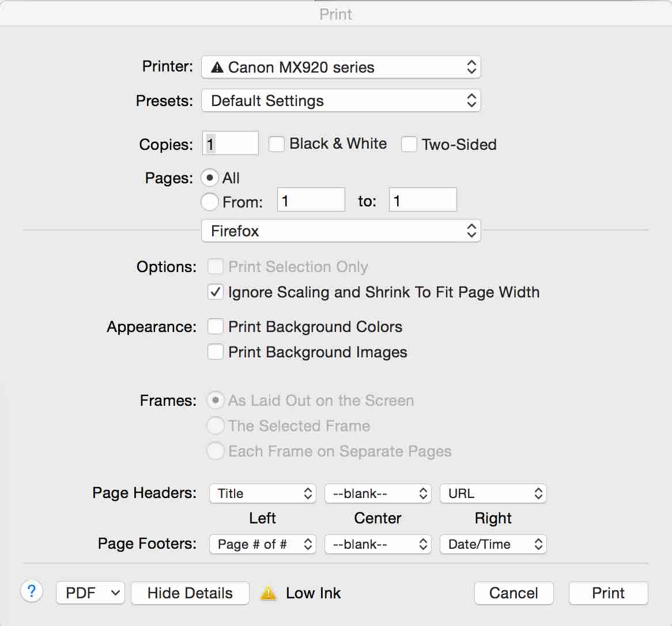The height and width of the screenshot is (626, 672).
Task: Open the PDF dropdown menu
Action: [x=90, y=593]
